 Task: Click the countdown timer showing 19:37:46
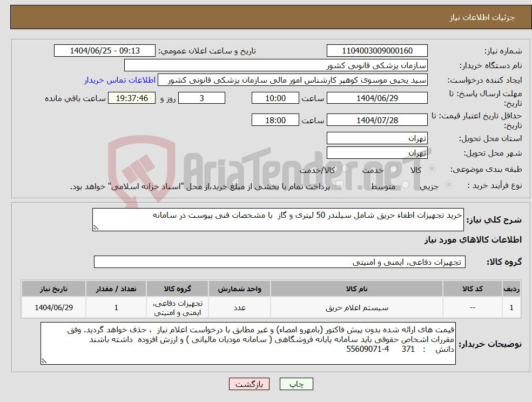pos(132,98)
